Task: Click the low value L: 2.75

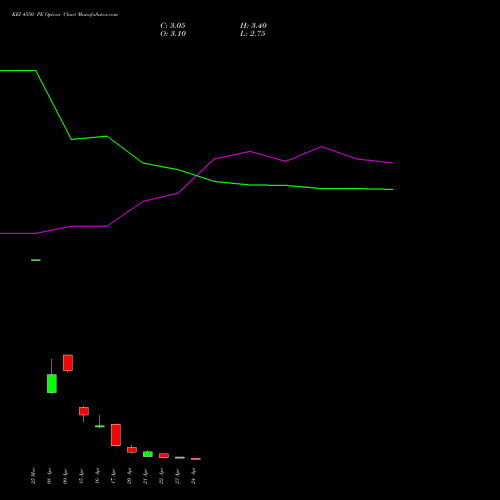Action: [253, 34]
